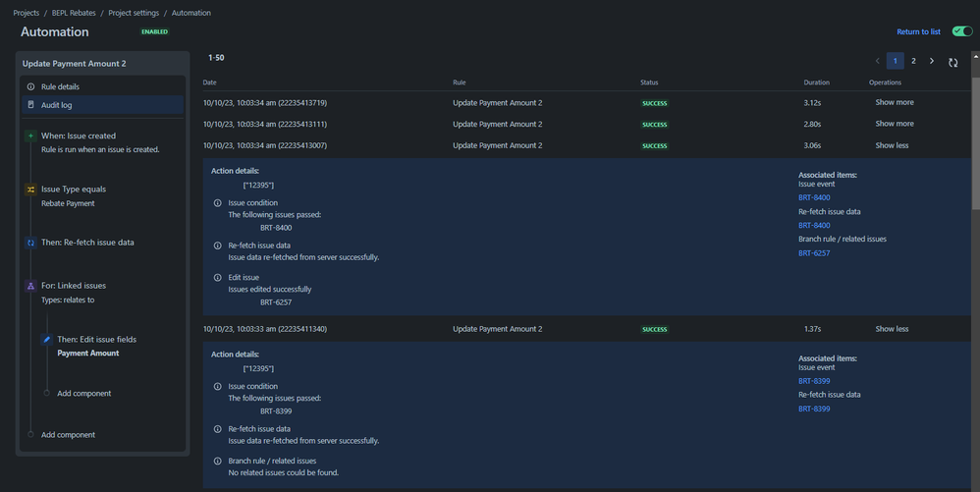
Task: Click info icon beside Branch rule / related issues
Action: pos(217,461)
